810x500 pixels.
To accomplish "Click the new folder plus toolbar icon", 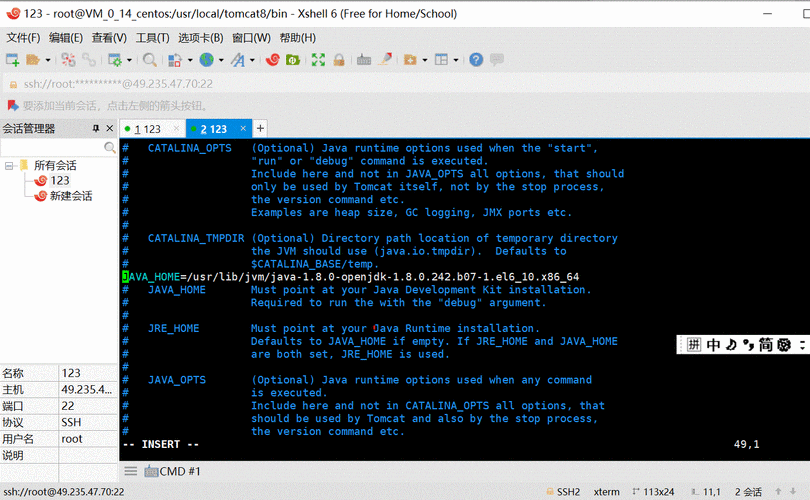I will click(410, 60).
